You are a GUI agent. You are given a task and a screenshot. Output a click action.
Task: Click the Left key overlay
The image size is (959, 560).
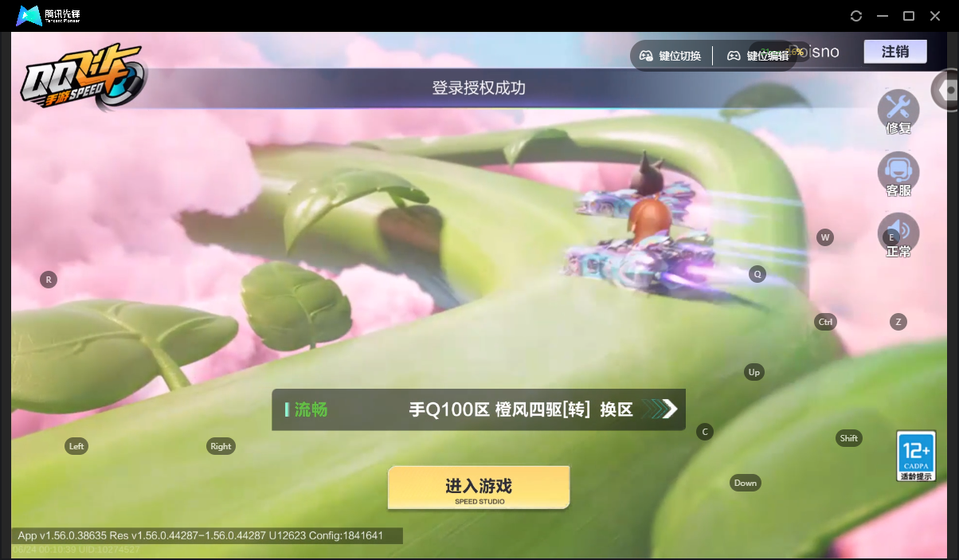(x=76, y=446)
